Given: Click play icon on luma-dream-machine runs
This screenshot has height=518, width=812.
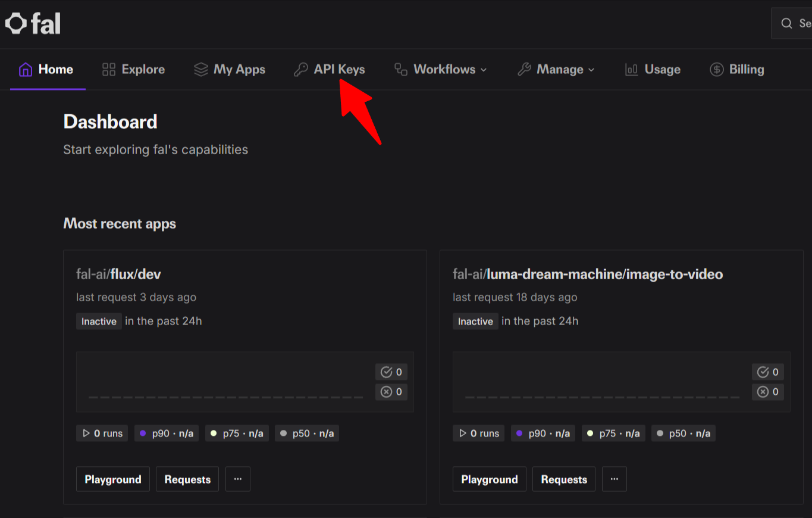Looking at the screenshot, I should pyautogui.click(x=463, y=433).
